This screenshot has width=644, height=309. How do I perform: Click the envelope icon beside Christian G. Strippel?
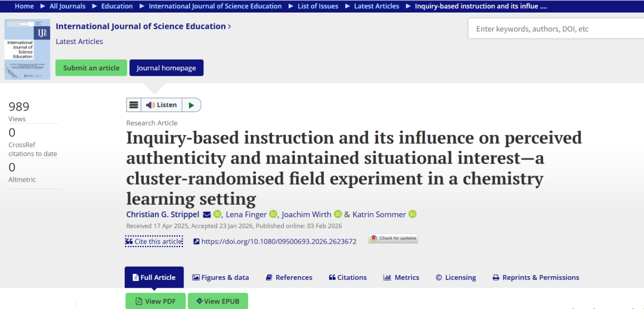click(207, 214)
